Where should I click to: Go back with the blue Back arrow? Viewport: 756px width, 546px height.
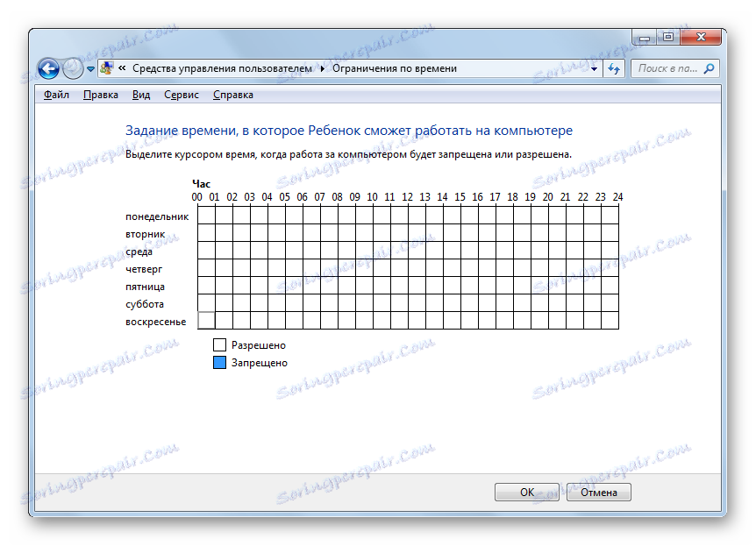(x=49, y=68)
